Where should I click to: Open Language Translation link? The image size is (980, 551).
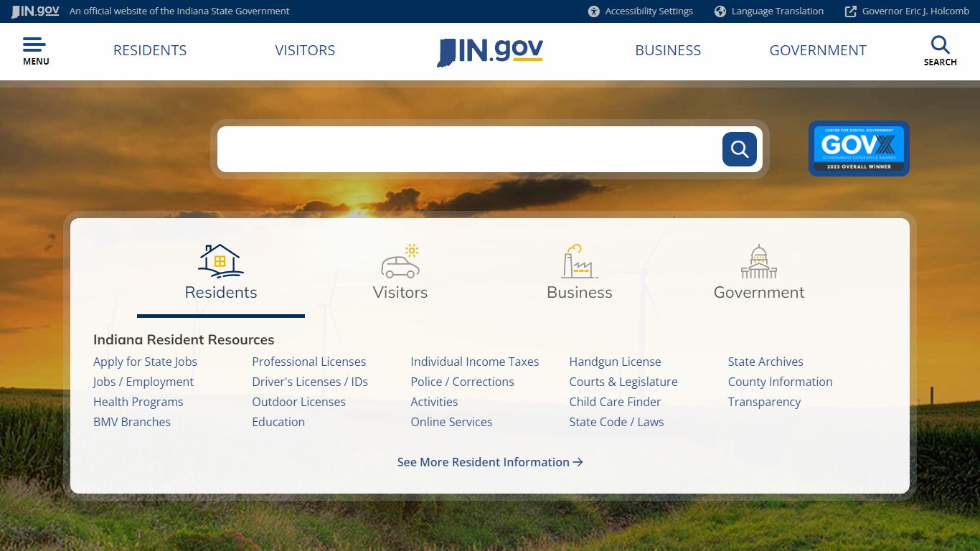point(778,11)
